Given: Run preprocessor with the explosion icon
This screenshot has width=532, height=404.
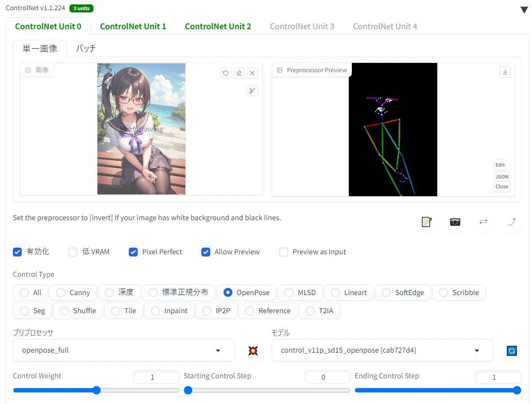Looking at the screenshot, I should [x=253, y=351].
